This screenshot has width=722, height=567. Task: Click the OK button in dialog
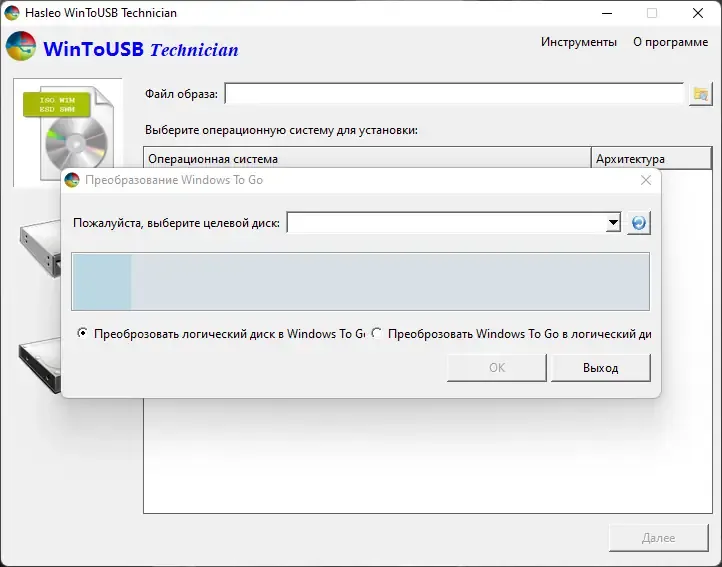click(x=497, y=368)
